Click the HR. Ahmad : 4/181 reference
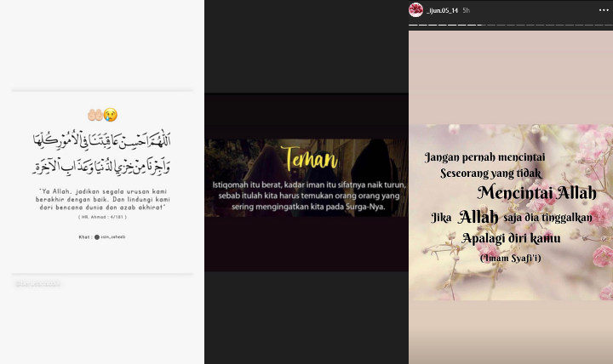The image size is (613, 364). pos(102,217)
